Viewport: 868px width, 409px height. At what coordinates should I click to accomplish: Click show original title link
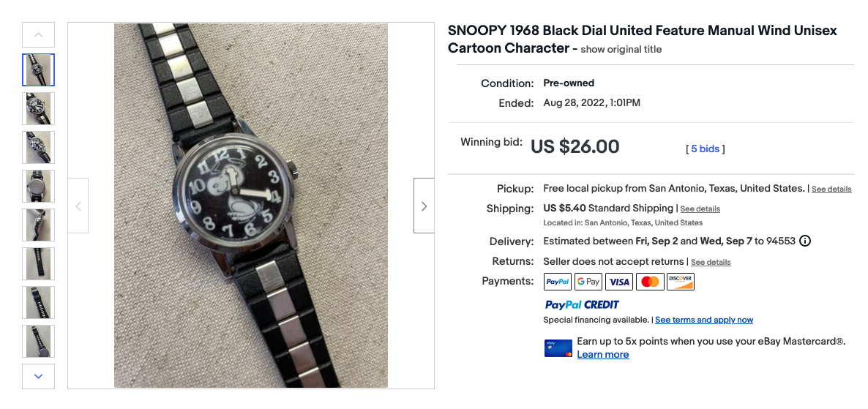click(x=621, y=50)
